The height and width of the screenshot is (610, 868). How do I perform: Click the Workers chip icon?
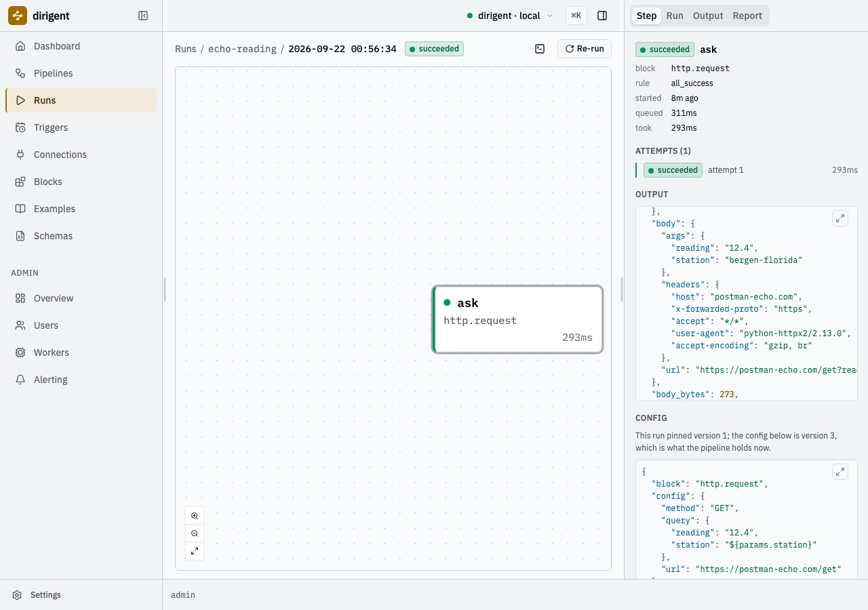(x=20, y=352)
